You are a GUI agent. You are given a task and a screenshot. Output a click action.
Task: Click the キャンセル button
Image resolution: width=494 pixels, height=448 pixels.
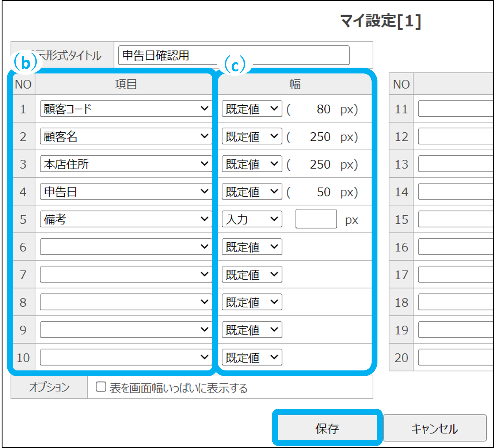[x=435, y=428]
